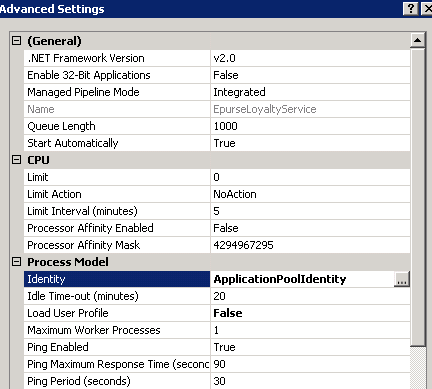432x389 pixels.
Task: Select the CPU Limit property
Action: [117, 177]
